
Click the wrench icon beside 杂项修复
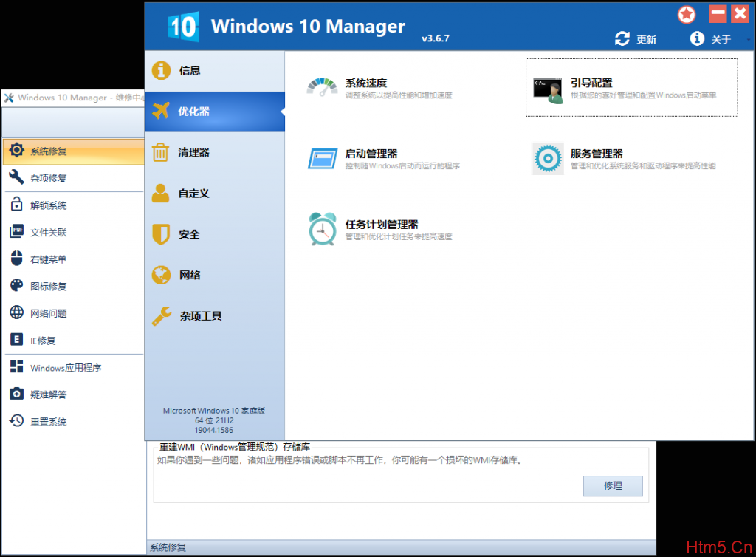point(16,177)
